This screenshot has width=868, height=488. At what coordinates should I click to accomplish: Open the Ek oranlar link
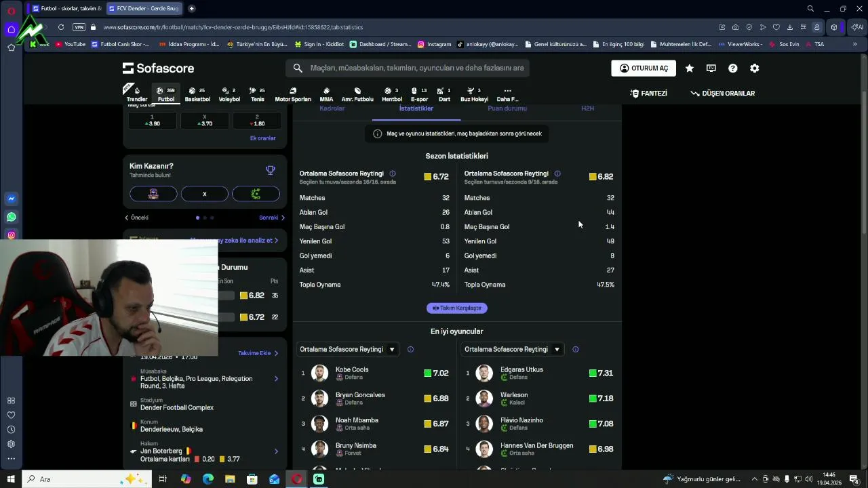click(263, 138)
